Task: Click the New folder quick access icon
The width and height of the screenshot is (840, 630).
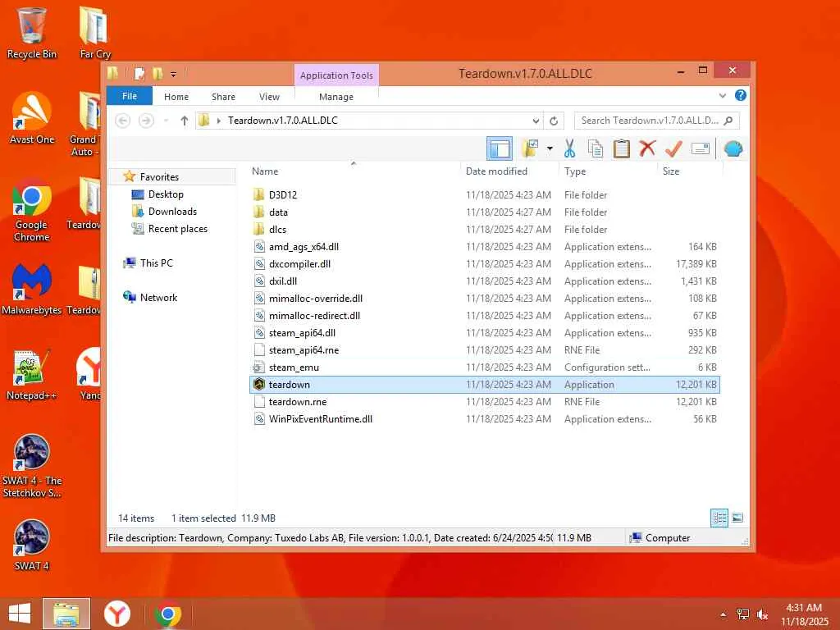Action: pyautogui.click(x=157, y=73)
